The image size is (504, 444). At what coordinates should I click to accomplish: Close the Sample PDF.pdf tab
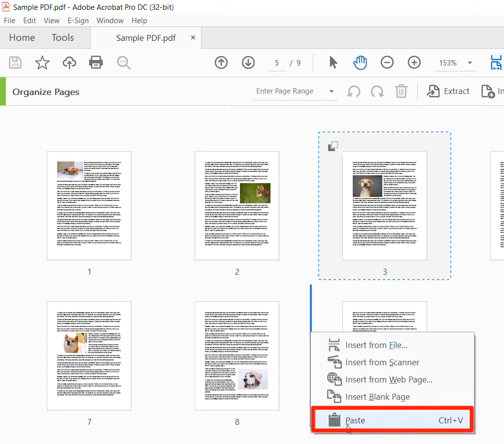coord(193,37)
